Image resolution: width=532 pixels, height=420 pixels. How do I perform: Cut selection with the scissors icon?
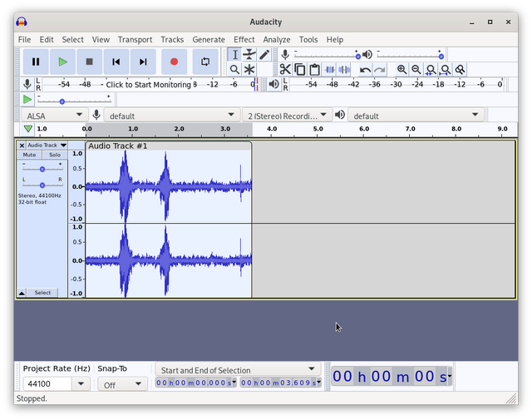pos(285,70)
